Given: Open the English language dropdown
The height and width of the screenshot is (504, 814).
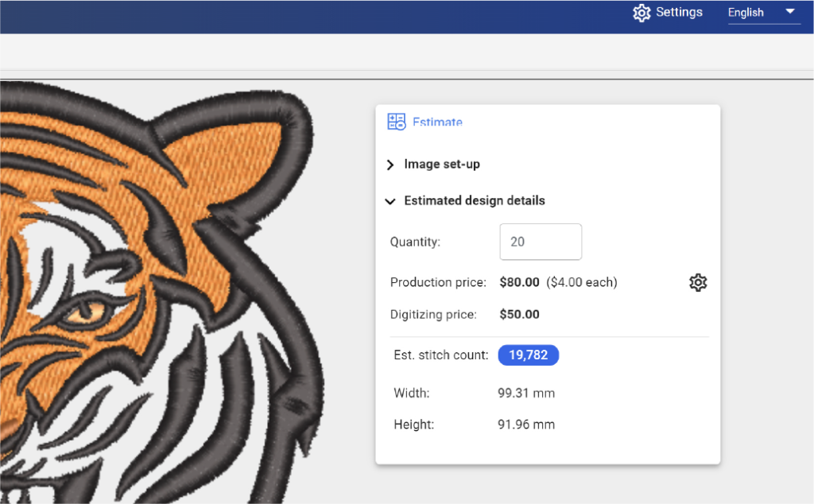Looking at the screenshot, I should click(x=763, y=13).
